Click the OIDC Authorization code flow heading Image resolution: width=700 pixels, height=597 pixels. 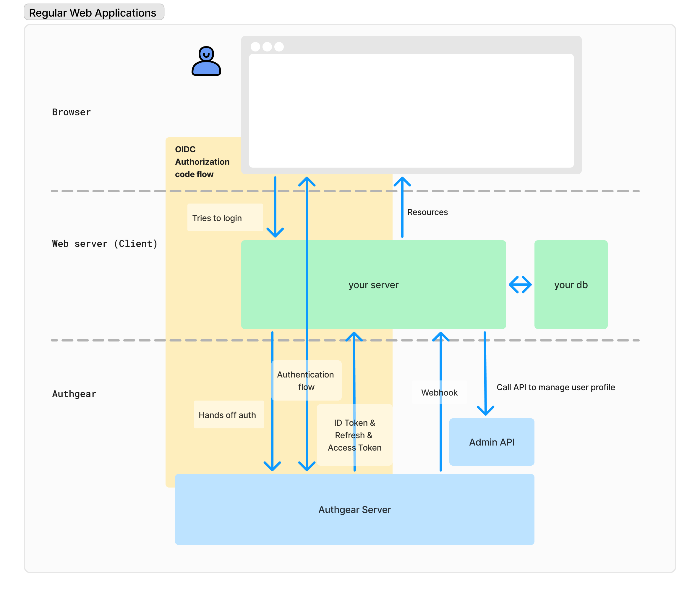click(202, 162)
